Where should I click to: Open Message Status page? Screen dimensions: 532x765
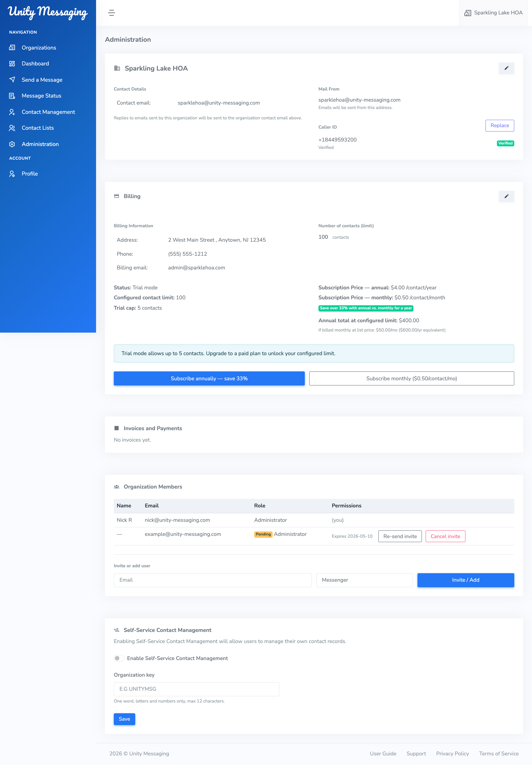tap(41, 96)
